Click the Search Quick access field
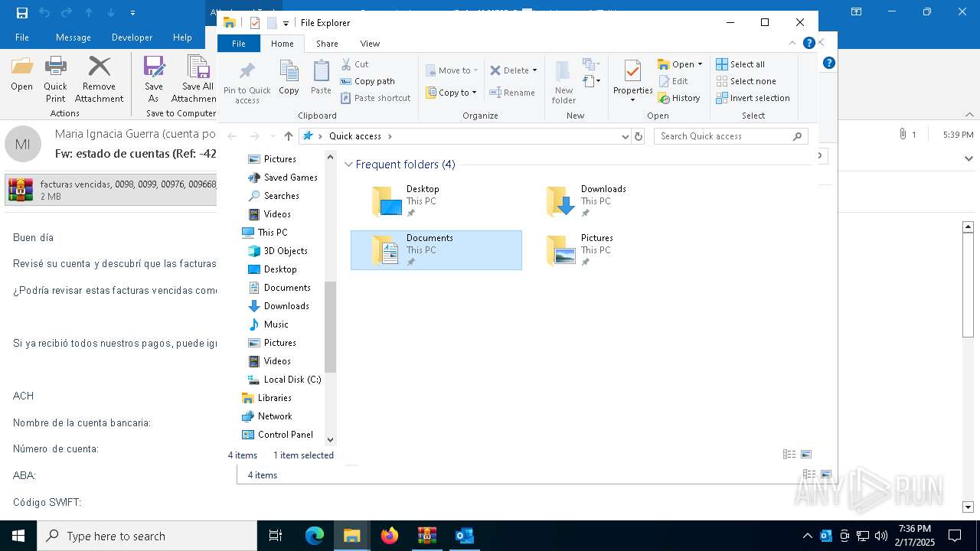Screen dimensions: 980x551 click(731, 136)
